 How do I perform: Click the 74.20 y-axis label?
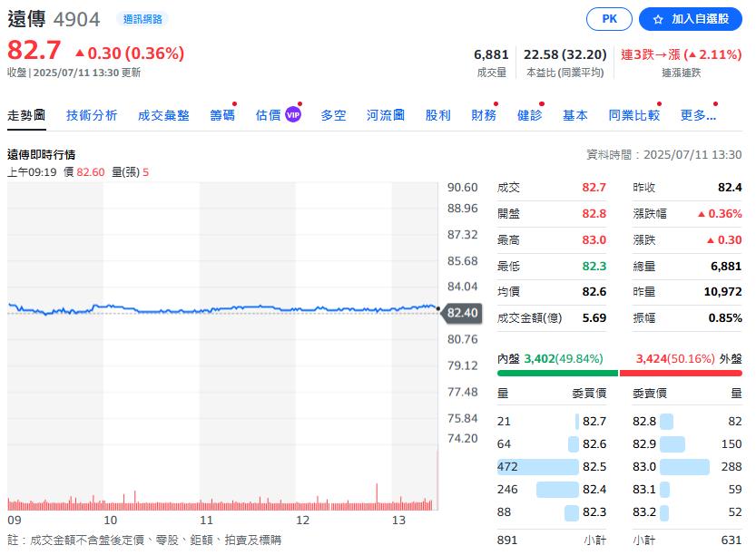[x=462, y=438]
